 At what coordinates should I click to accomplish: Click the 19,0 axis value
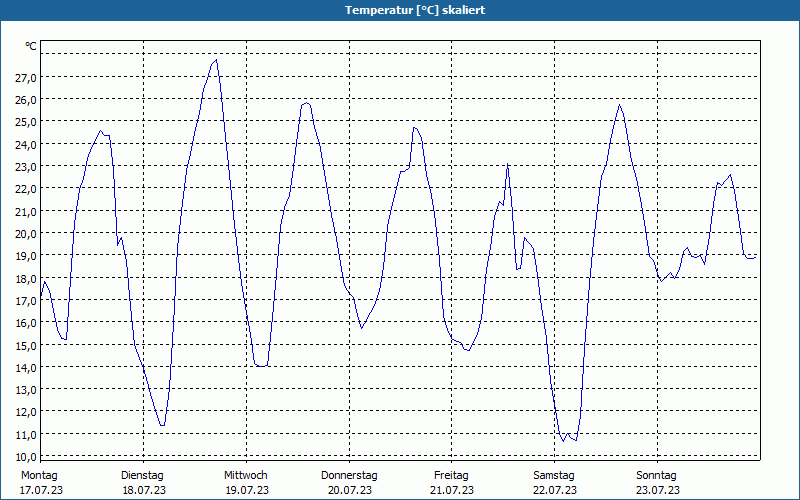tap(26, 256)
